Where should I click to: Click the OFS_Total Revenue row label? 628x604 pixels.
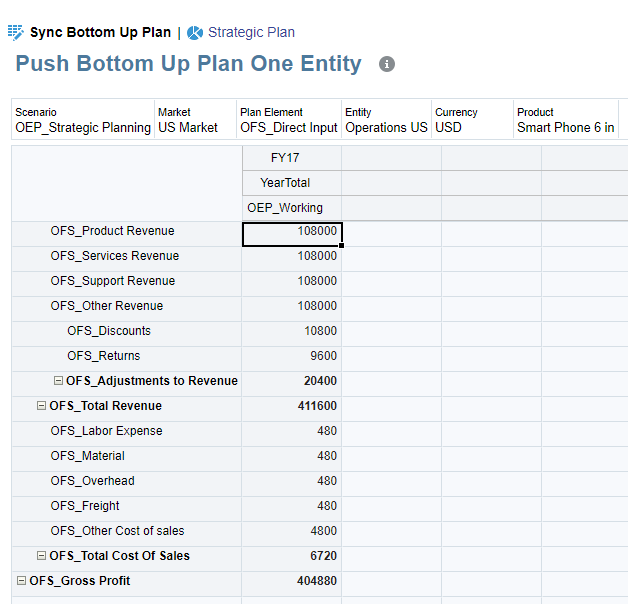(x=106, y=406)
